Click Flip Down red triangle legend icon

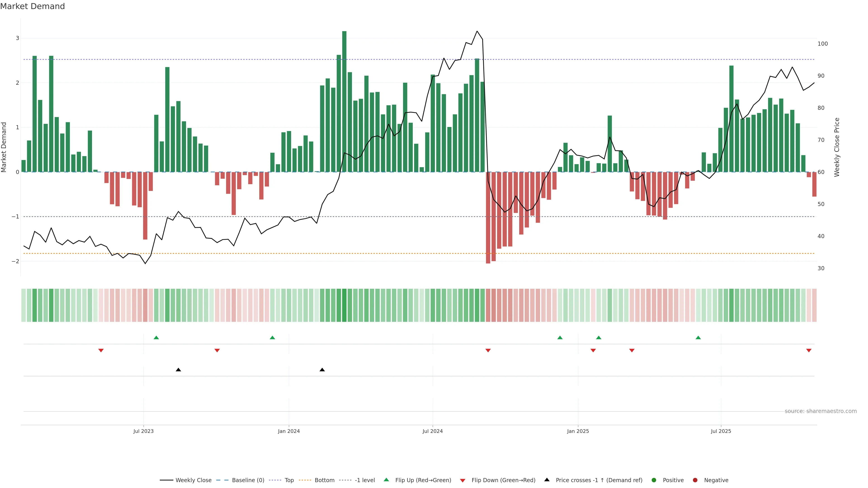point(463,480)
